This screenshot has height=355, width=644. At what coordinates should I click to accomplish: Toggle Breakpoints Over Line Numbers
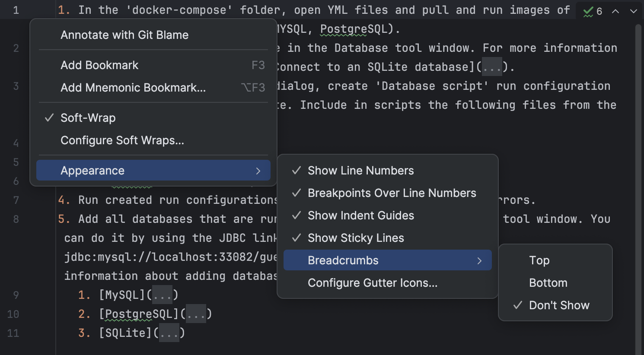[391, 193]
